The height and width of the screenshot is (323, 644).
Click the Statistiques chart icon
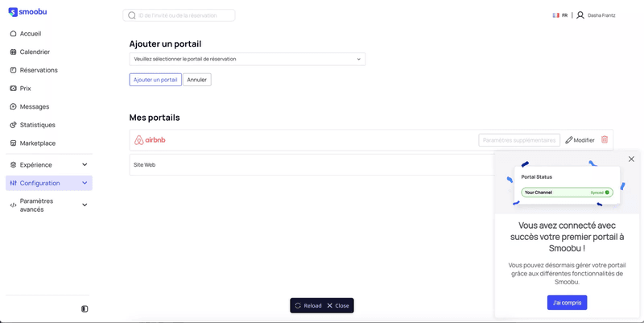click(x=13, y=125)
